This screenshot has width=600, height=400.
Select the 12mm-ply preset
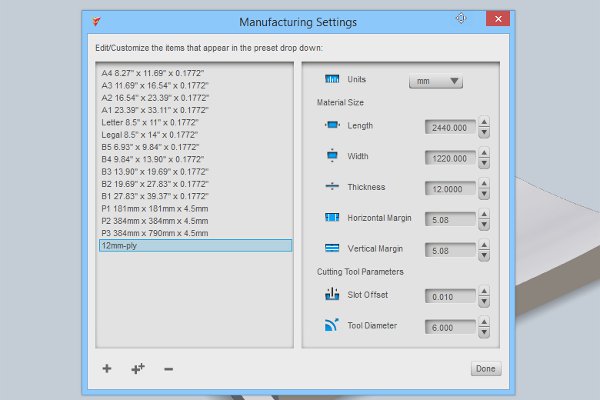(x=196, y=245)
